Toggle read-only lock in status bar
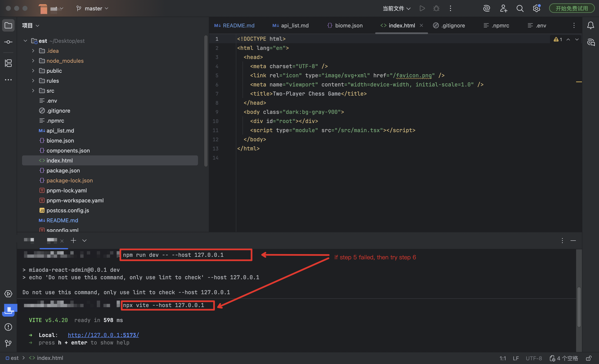Screen dimensions: 599x364 (x=589, y=358)
